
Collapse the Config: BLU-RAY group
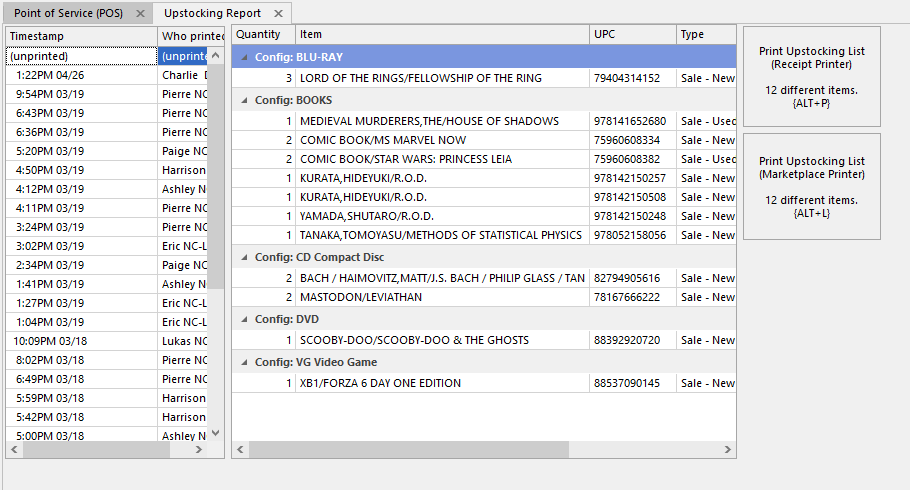coord(244,57)
